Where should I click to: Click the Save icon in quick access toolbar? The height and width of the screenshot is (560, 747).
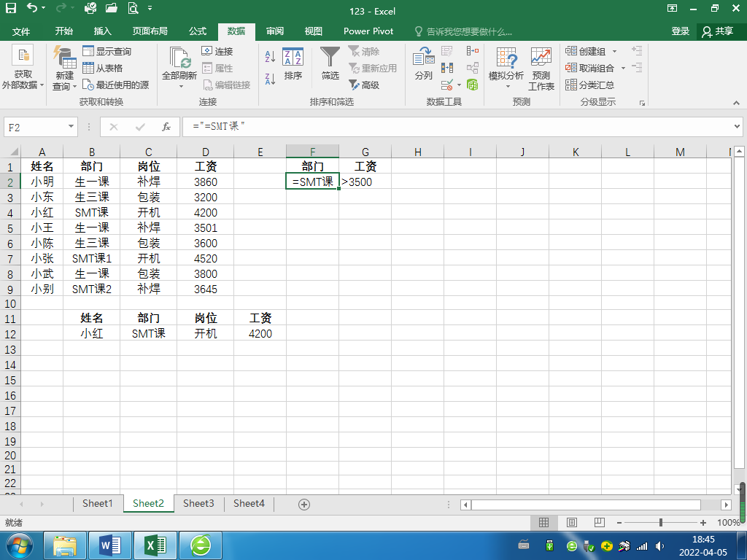[10, 8]
